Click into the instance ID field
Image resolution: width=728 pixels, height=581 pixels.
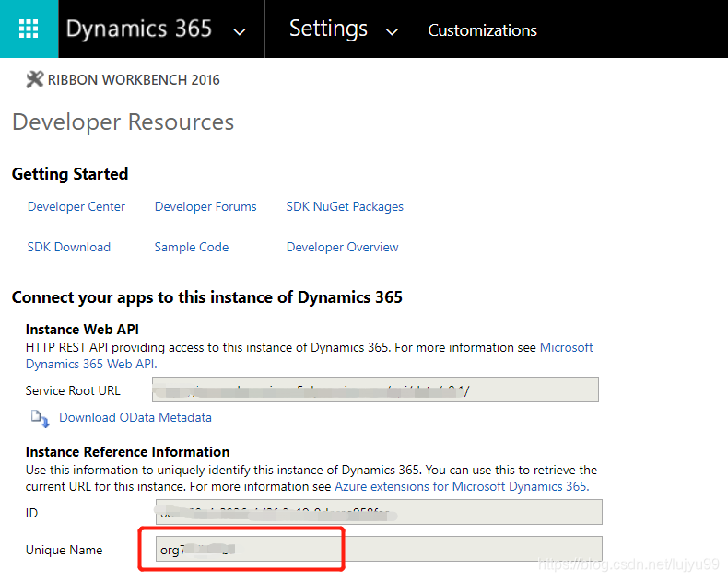coord(379,512)
